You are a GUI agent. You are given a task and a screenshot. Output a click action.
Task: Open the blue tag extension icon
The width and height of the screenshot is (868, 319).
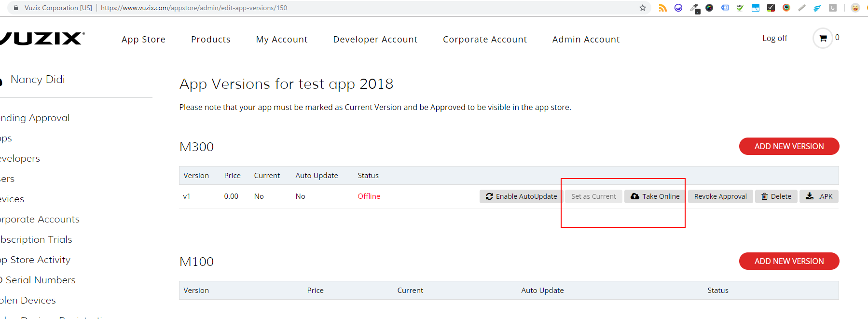(x=725, y=8)
